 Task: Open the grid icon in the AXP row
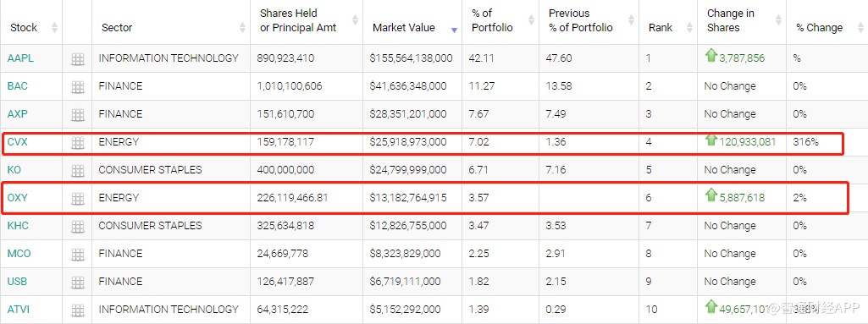(x=78, y=115)
